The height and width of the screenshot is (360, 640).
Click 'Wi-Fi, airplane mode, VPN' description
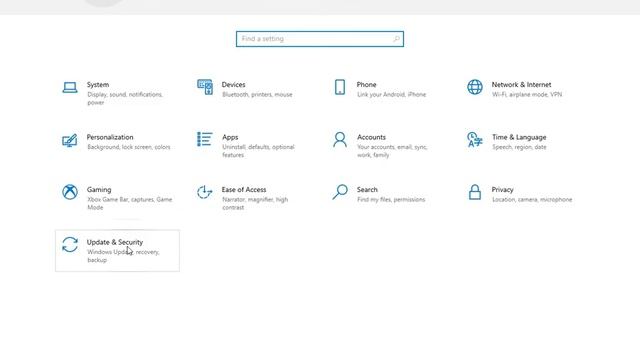(x=527, y=94)
